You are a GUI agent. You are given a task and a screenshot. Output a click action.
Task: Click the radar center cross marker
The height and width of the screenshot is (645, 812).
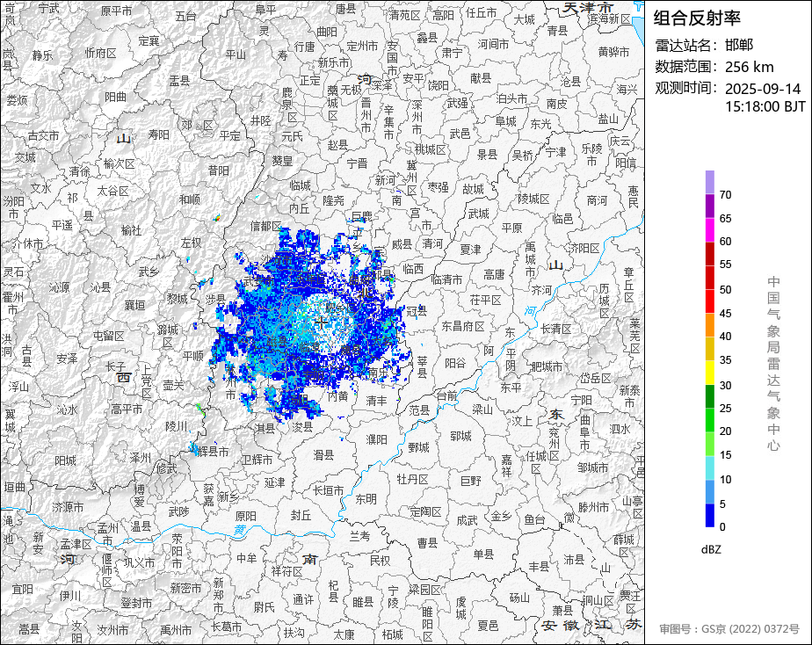point(321,323)
